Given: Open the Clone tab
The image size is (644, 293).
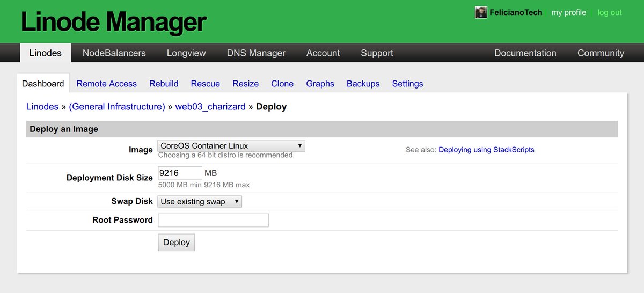Looking at the screenshot, I should coord(282,84).
